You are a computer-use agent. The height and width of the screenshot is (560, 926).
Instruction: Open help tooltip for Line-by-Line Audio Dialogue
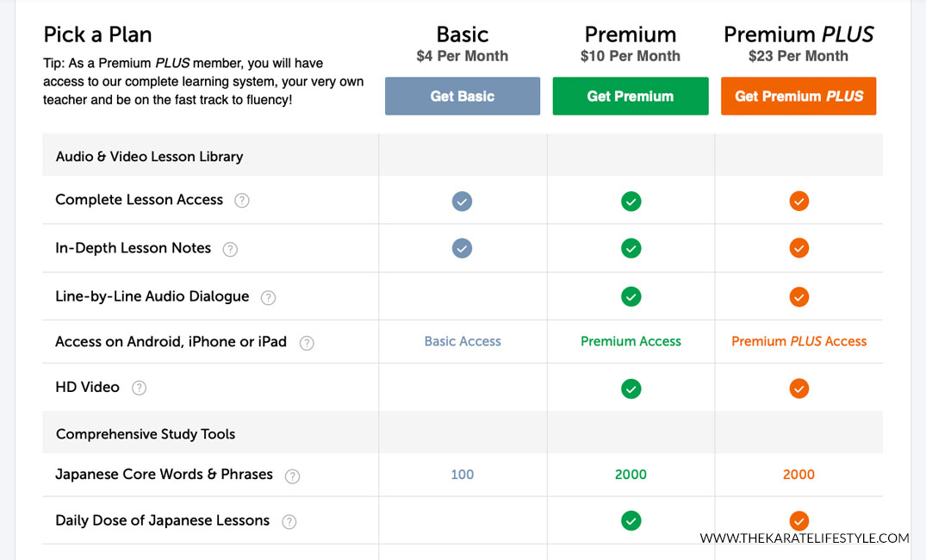tap(268, 297)
